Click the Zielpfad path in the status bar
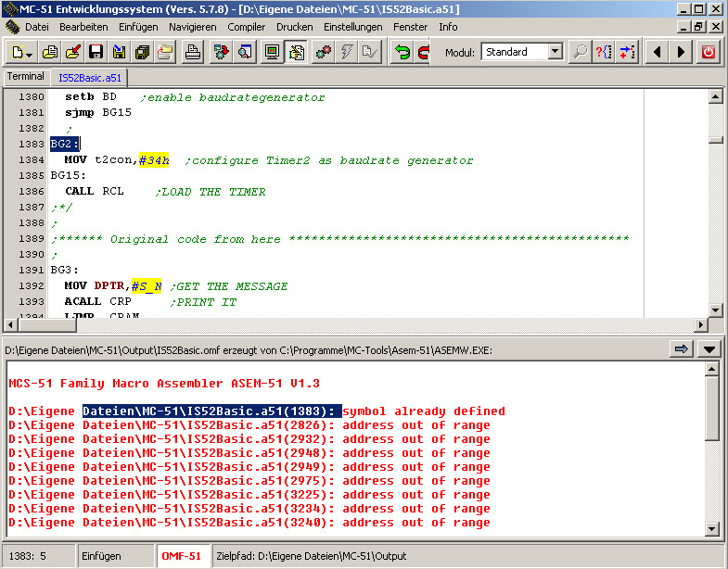 pyautogui.click(x=312, y=556)
